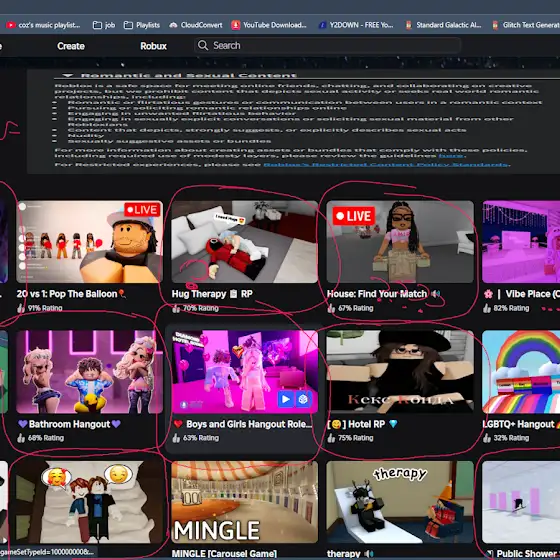
Task: Open the Playlists bookmarks folder
Action: [x=142, y=25]
